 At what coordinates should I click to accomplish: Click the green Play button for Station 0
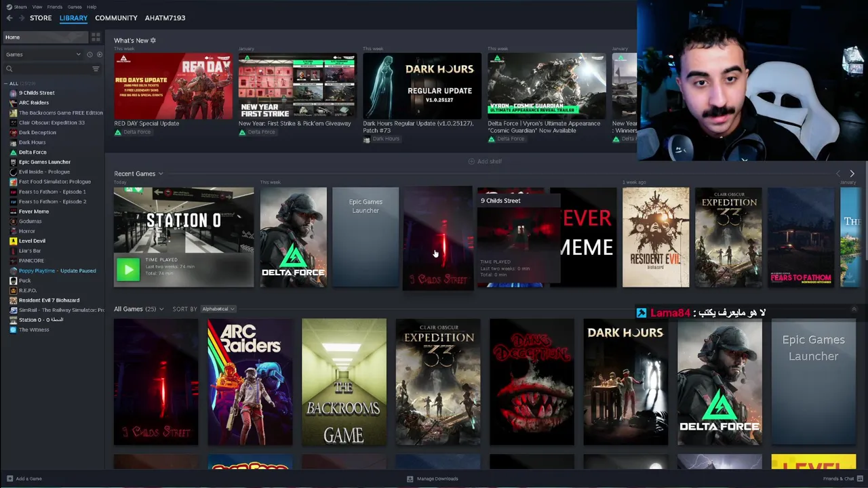(127, 270)
